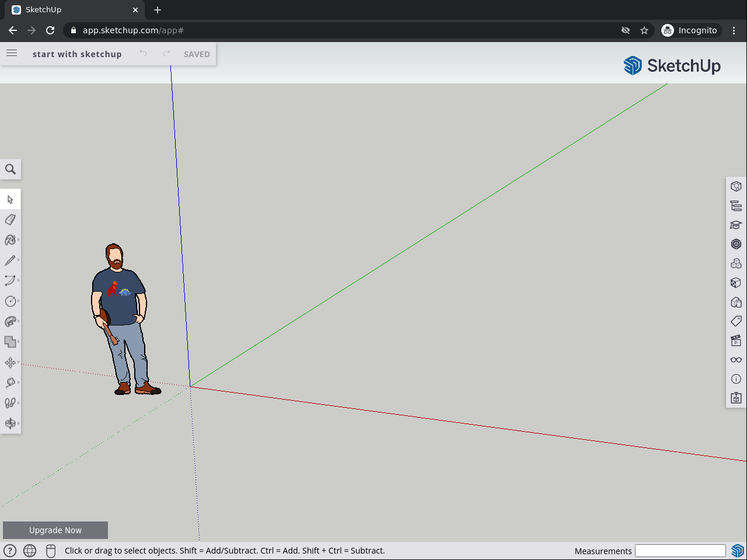Choose the Paint bucket tool
This screenshot has height=560, width=747.
tap(10, 240)
